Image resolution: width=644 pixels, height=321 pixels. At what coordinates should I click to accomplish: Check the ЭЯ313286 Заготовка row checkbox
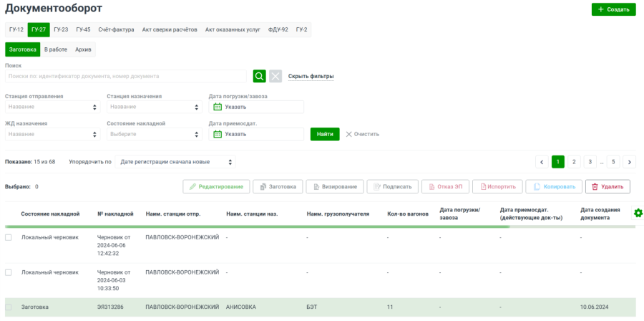pos(9,307)
